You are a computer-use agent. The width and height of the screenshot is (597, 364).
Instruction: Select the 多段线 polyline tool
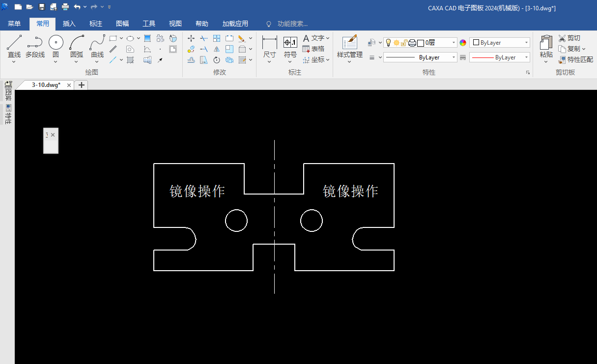(35, 46)
